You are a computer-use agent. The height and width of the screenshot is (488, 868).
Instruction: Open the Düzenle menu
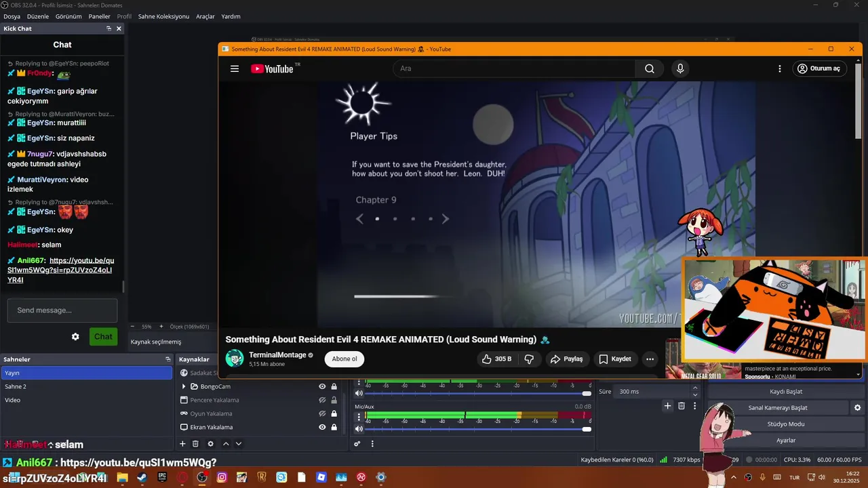38,16
